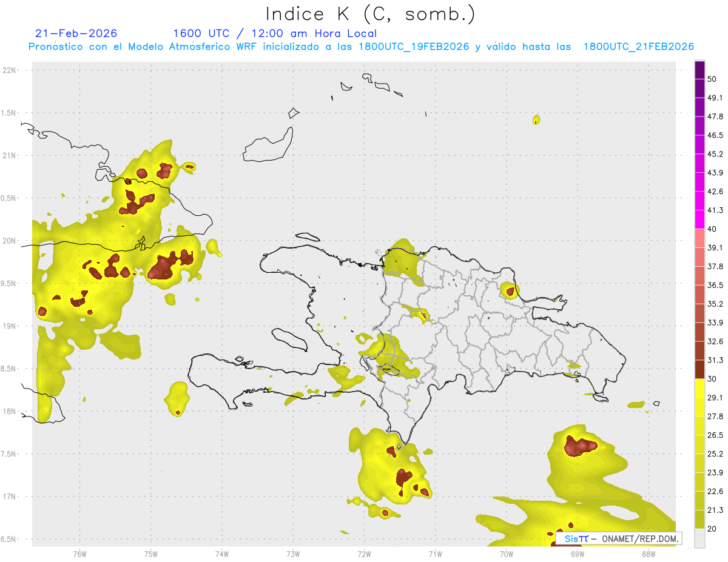Click colorbar value "39.1"
This screenshot has width=728, height=562.
(x=715, y=248)
